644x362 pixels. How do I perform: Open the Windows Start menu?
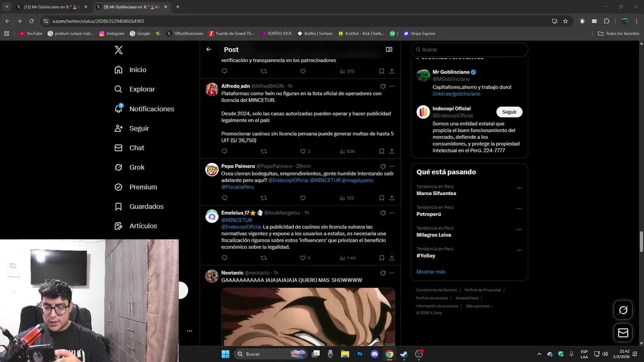coord(225,354)
